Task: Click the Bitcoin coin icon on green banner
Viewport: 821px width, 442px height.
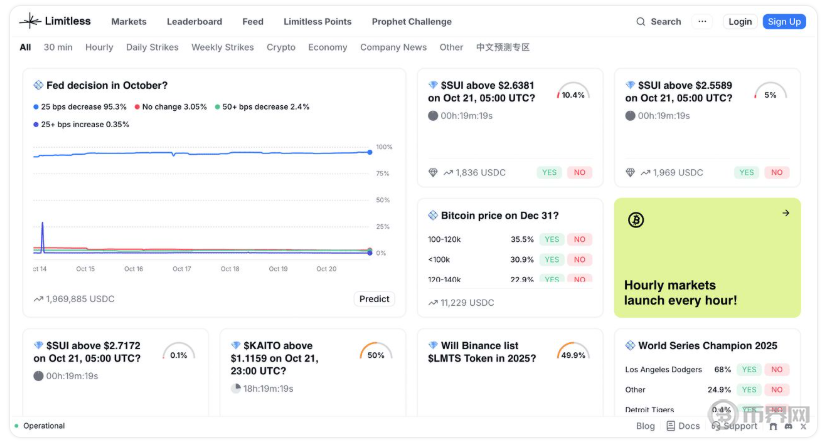Action: click(636, 220)
